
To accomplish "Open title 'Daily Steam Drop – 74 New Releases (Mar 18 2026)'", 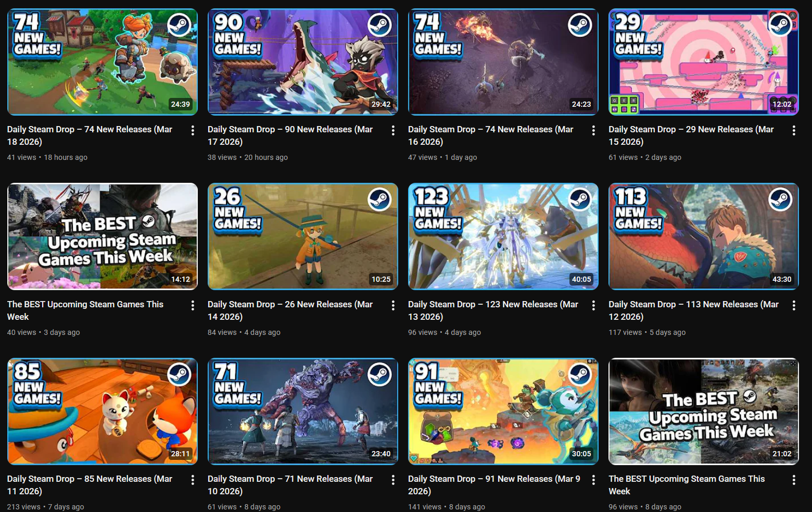I will (x=90, y=135).
